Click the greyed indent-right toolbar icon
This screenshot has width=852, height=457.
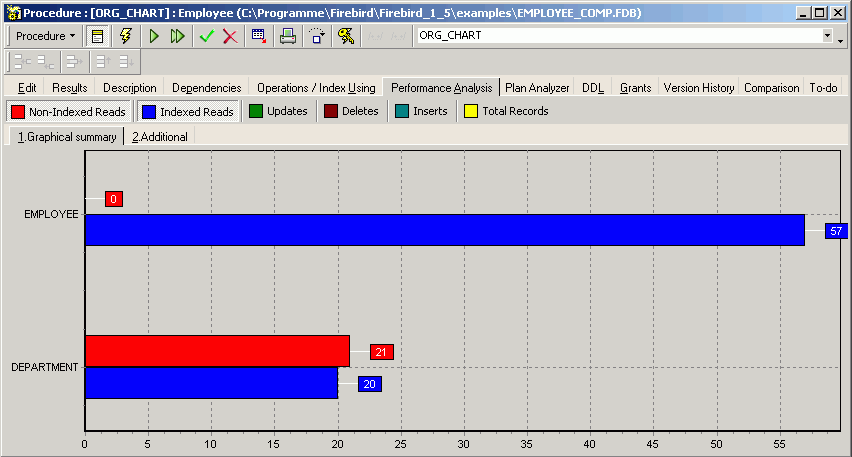click(x=74, y=61)
